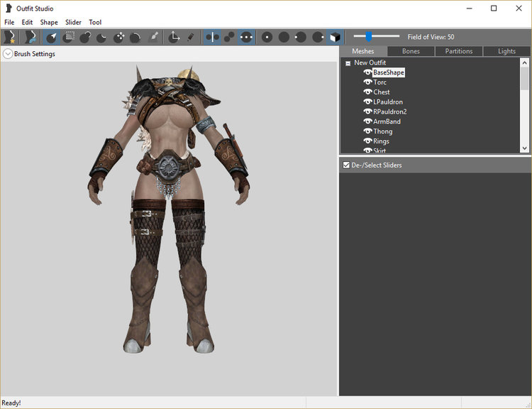
Task: Click the Load Reference icon with blue shape
Action: [30, 37]
